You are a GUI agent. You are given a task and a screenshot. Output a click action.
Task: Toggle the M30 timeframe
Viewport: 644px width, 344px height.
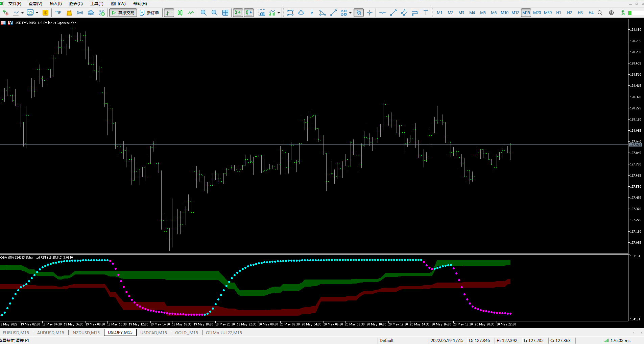pyautogui.click(x=548, y=13)
